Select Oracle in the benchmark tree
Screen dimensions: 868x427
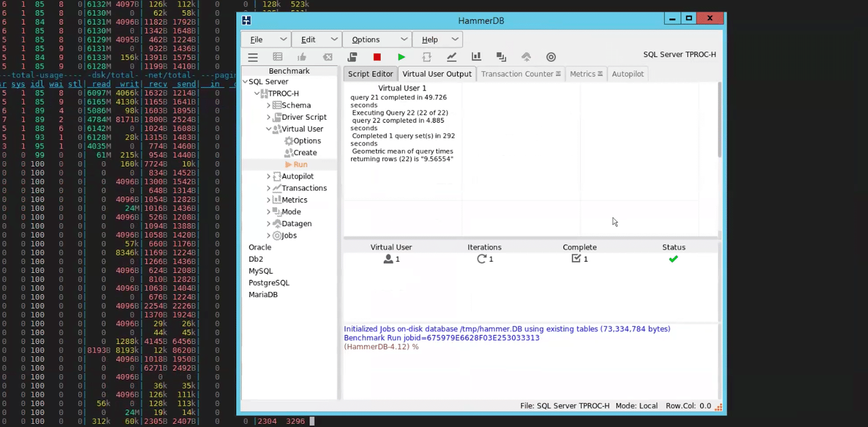(x=260, y=248)
